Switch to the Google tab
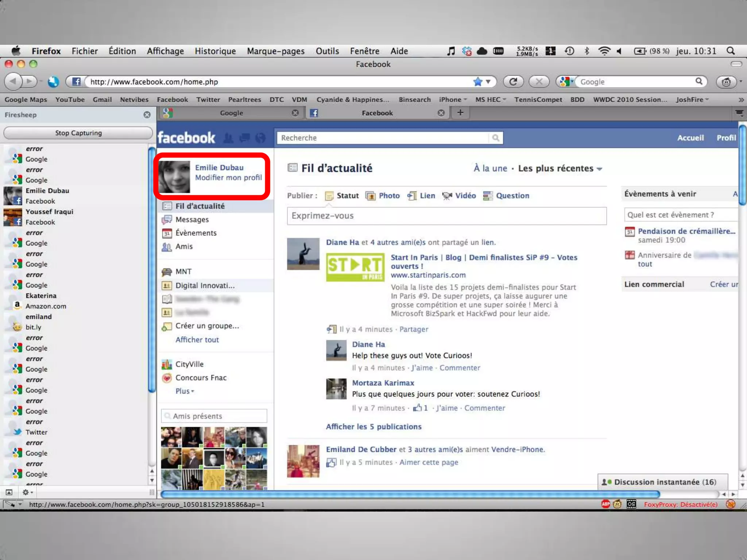Image resolution: width=747 pixels, height=560 pixels. click(x=231, y=113)
